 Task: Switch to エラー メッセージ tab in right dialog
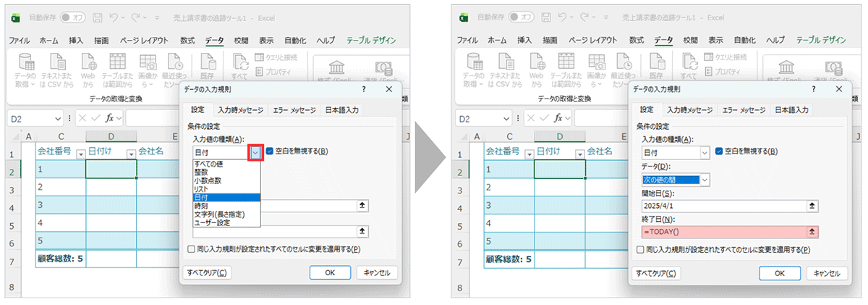tap(743, 110)
